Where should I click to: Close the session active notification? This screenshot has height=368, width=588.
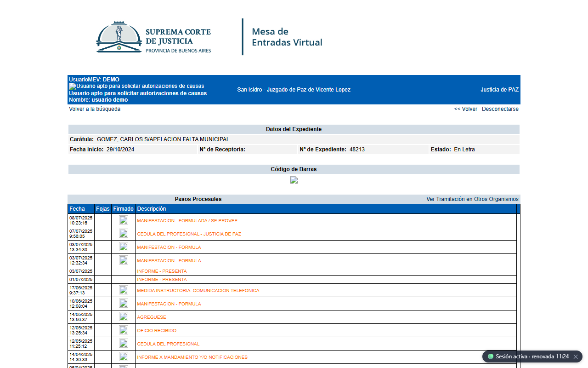tap(576, 356)
